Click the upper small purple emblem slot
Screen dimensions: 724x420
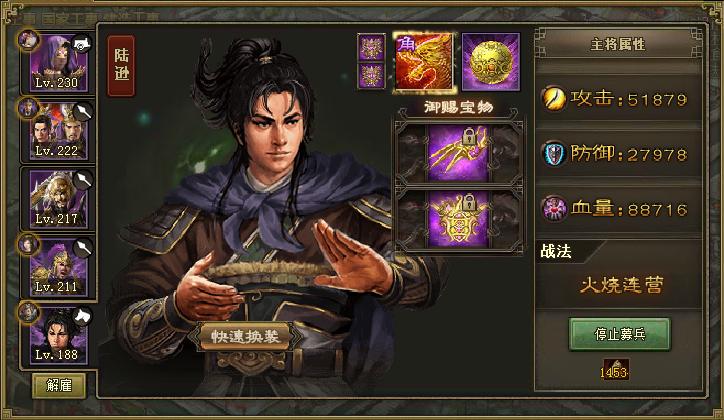[x=371, y=47]
